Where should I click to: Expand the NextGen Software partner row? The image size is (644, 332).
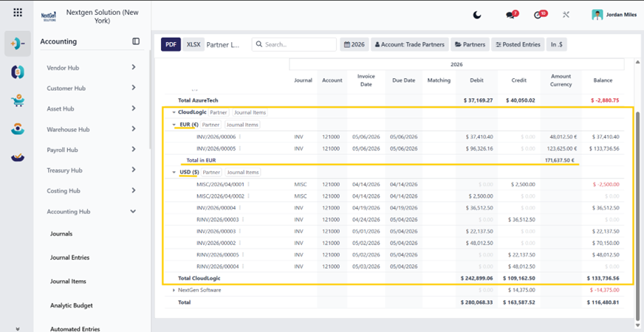click(x=174, y=290)
